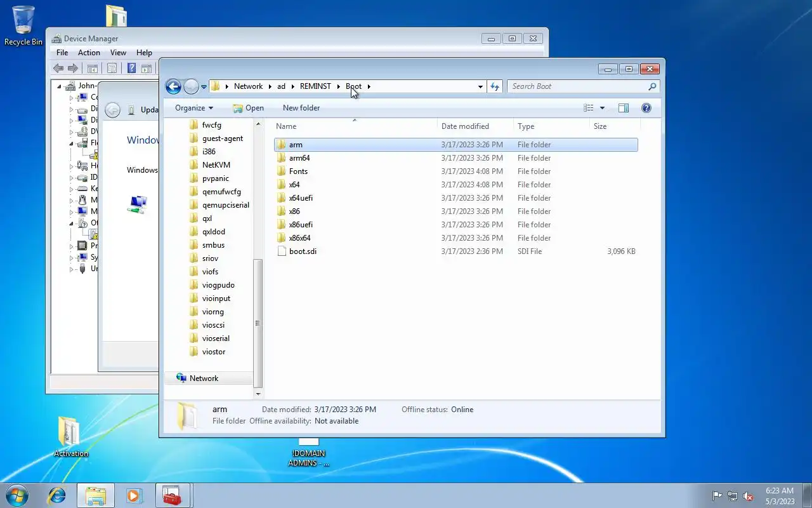Launch Internet Explorer from the taskbar

[x=57, y=495]
